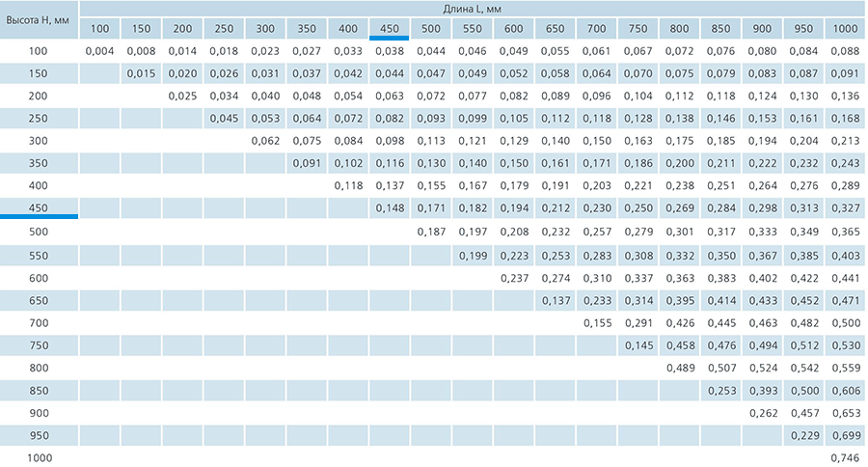
Task: Click the value 0,136 in row 200
Action: (845, 96)
